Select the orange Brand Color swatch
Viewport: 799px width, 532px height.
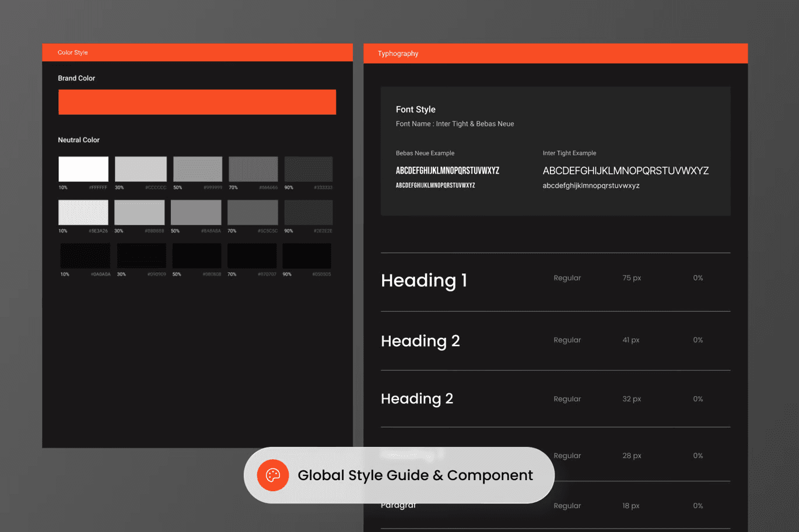click(197, 102)
